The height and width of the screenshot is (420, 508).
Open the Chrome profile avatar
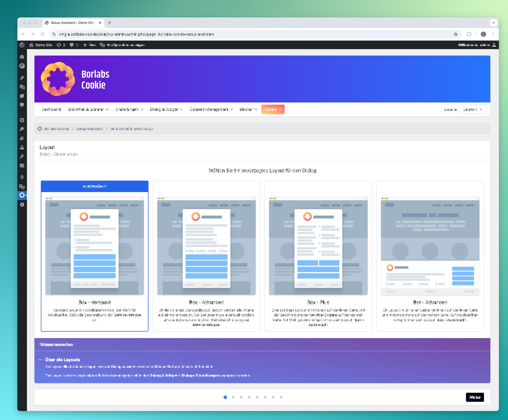(x=483, y=34)
